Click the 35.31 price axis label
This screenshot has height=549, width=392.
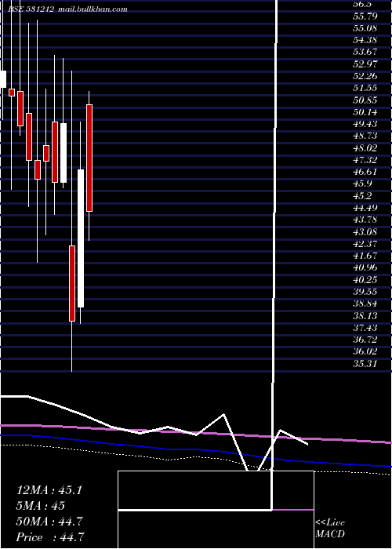(365, 364)
